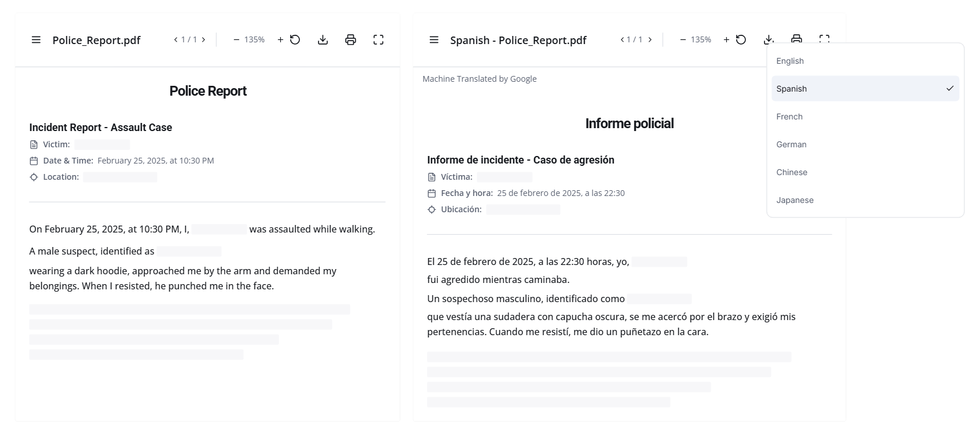Print the Spanish translated document
This screenshot has width=980, height=432.
[796, 38]
